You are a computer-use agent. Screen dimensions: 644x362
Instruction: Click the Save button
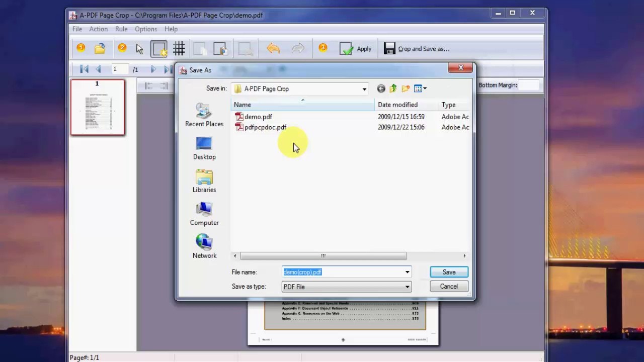[x=449, y=272]
